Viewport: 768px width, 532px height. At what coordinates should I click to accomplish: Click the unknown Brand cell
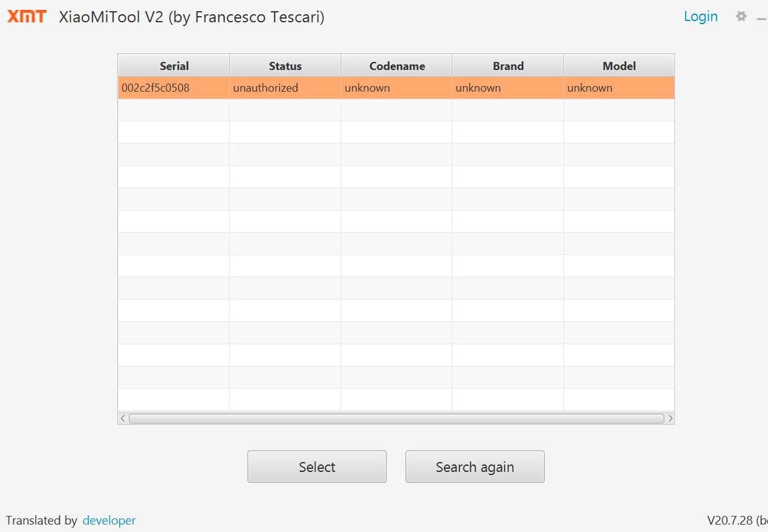click(x=478, y=88)
